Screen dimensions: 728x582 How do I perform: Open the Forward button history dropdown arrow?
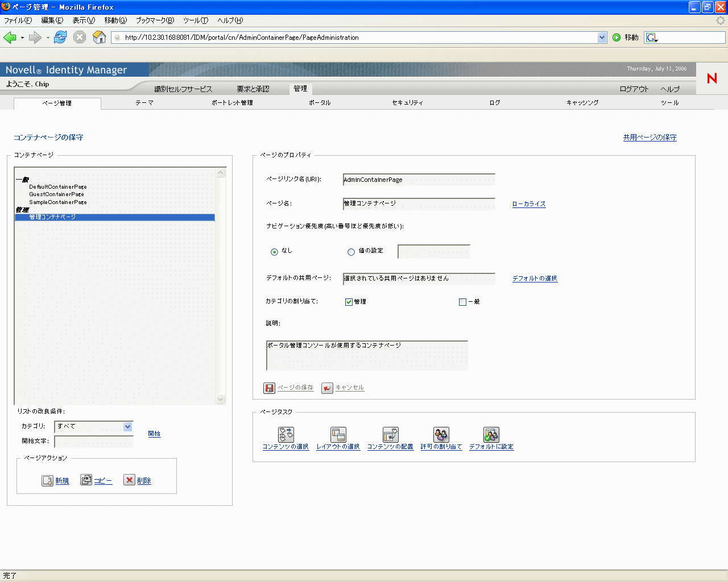(48, 38)
